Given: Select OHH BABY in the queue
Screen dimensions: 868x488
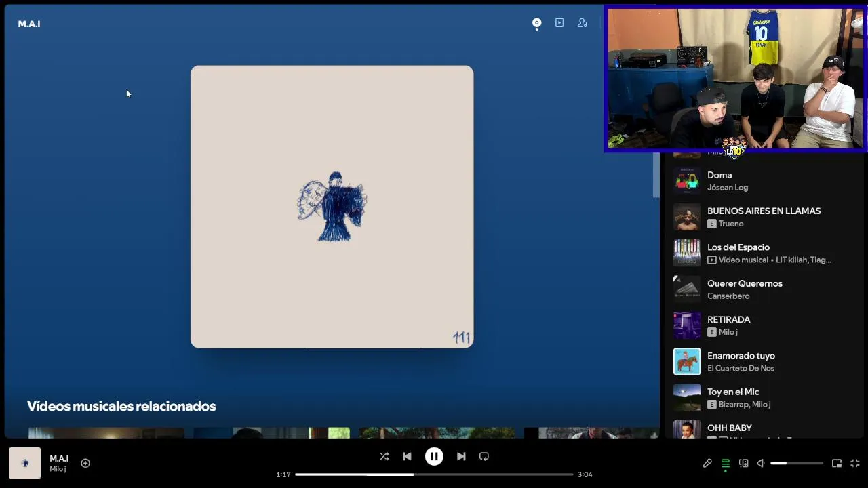Looking at the screenshot, I should coord(764,428).
